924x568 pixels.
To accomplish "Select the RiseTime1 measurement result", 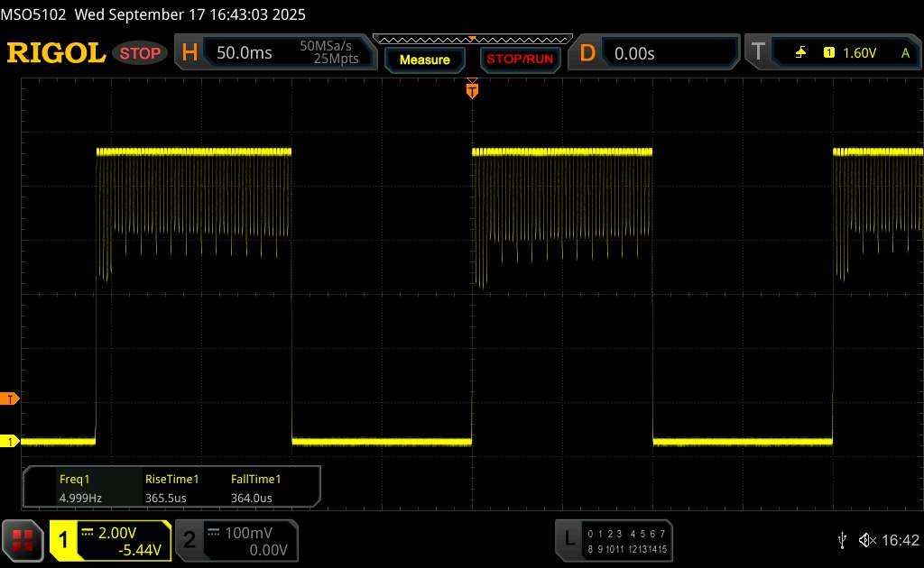I will tap(171, 489).
